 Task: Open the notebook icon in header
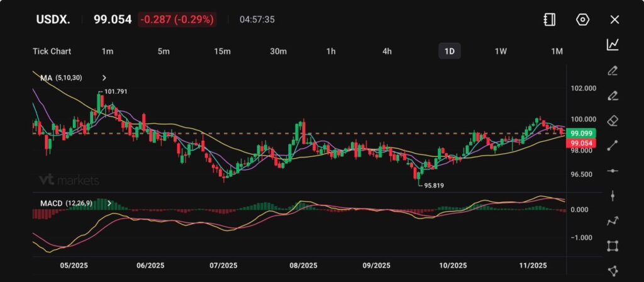[550, 20]
